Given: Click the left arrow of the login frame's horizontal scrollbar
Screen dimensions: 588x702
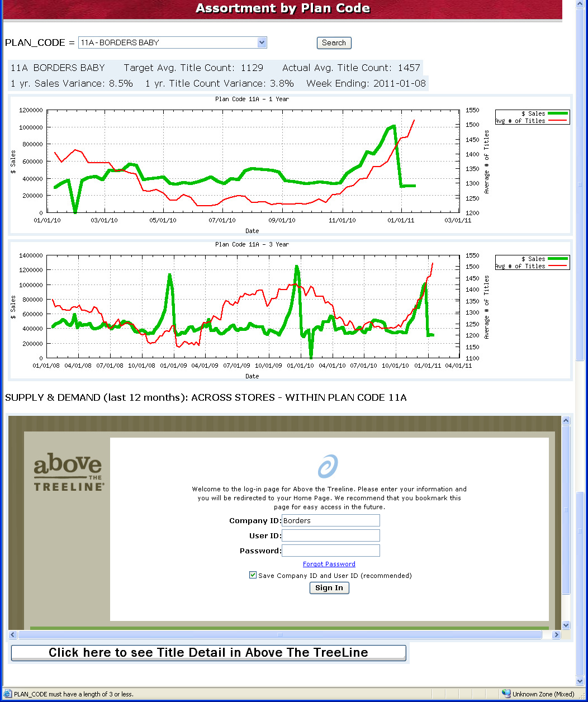Looking at the screenshot, I should point(13,635).
